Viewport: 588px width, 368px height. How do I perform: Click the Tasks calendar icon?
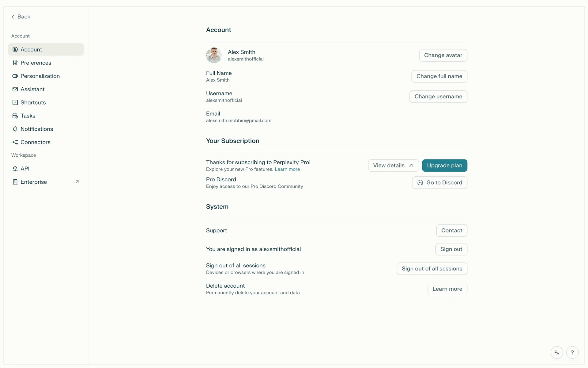tap(15, 116)
